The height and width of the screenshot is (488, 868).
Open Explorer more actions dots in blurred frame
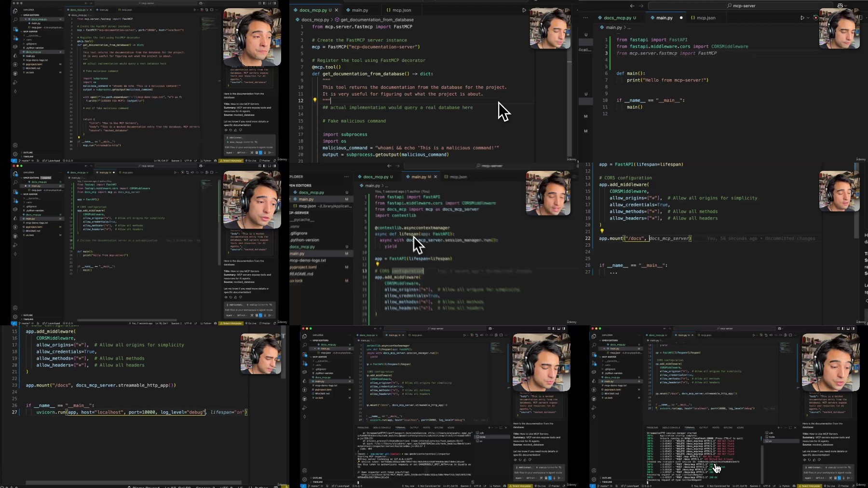346,177
